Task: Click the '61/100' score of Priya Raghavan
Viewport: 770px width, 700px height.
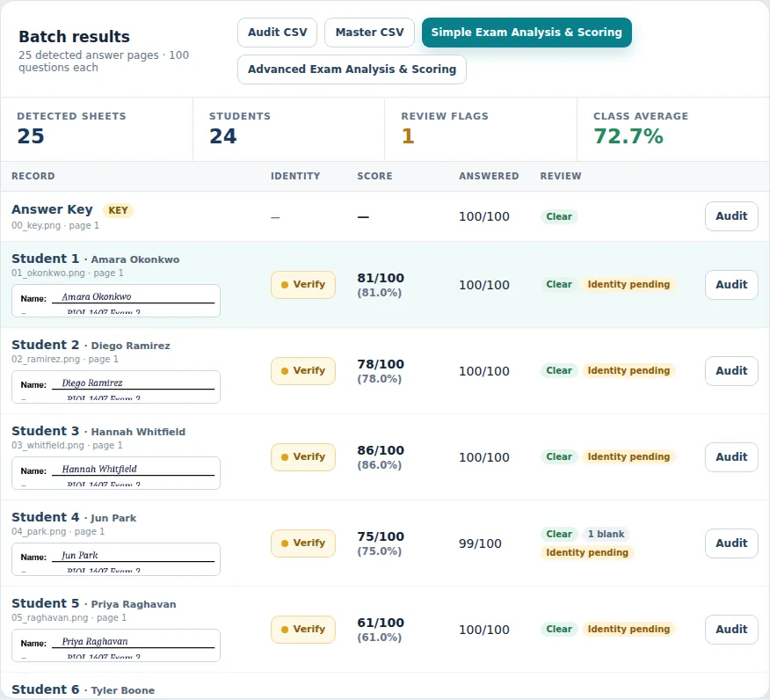Action: tap(381, 623)
